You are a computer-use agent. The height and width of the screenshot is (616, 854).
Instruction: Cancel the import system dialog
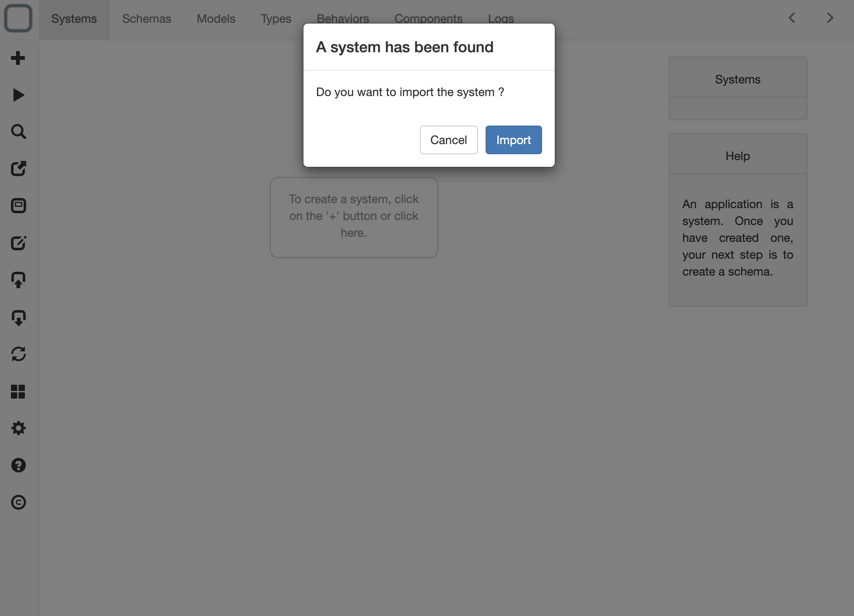coord(448,140)
